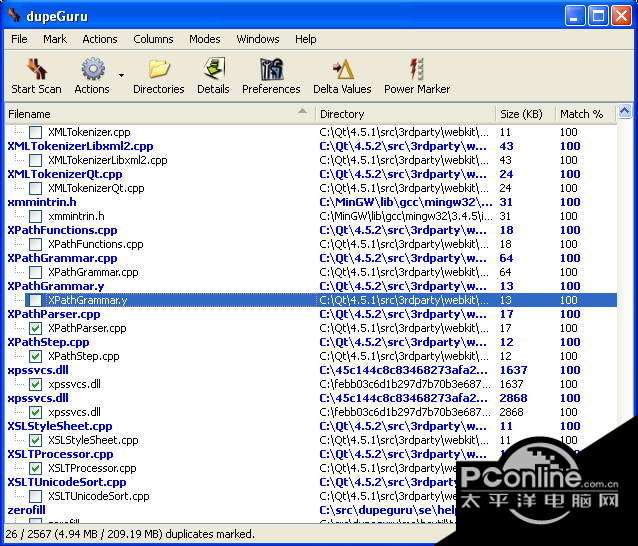This screenshot has width=638, height=546.
Task: Select the bold XMLTokenizerLibxml2.cpp reference row
Action: coord(311,146)
